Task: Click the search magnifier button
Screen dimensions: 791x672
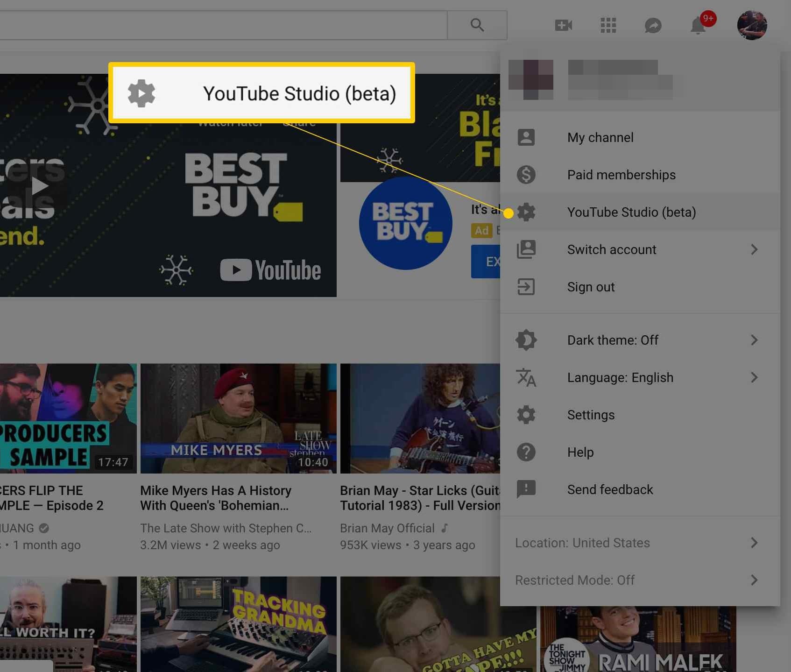Action: coord(477,25)
